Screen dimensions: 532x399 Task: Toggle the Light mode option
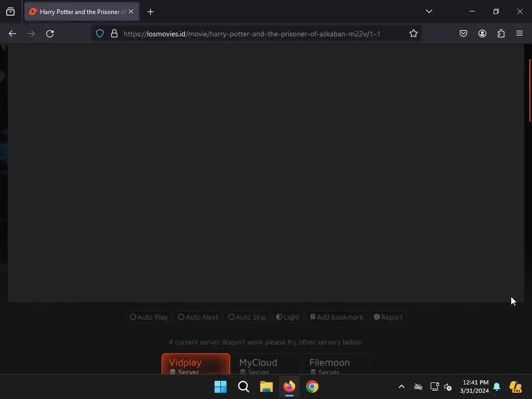pos(287,317)
